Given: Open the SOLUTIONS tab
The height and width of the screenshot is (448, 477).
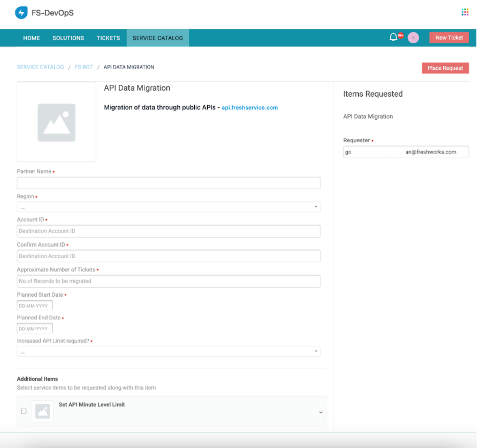Looking at the screenshot, I should (x=68, y=38).
